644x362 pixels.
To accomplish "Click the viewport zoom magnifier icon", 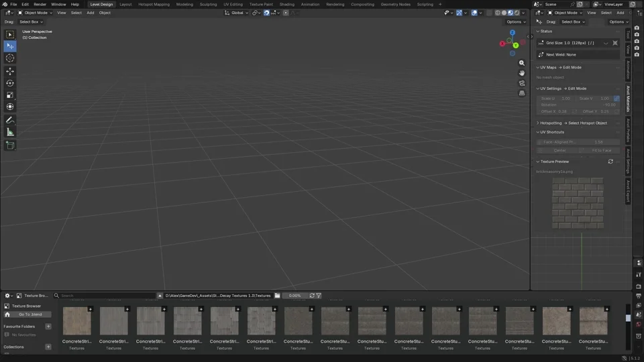I will tap(522, 63).
